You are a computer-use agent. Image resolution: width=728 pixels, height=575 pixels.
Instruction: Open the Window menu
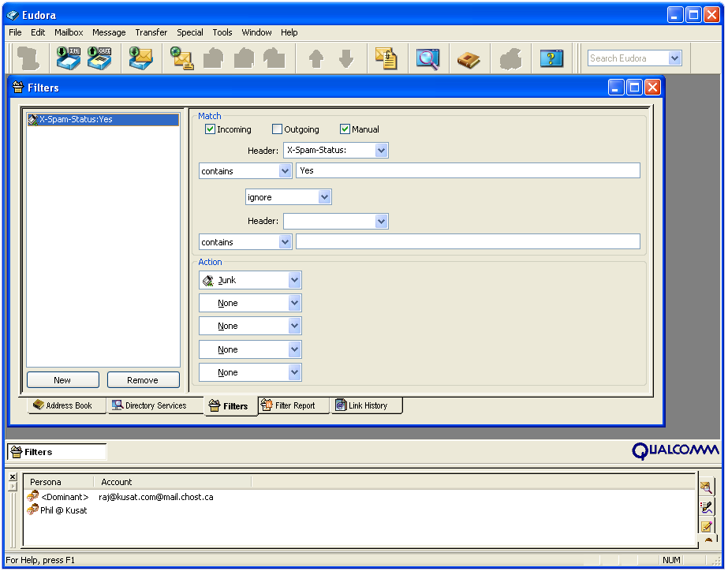click(257, 32)
